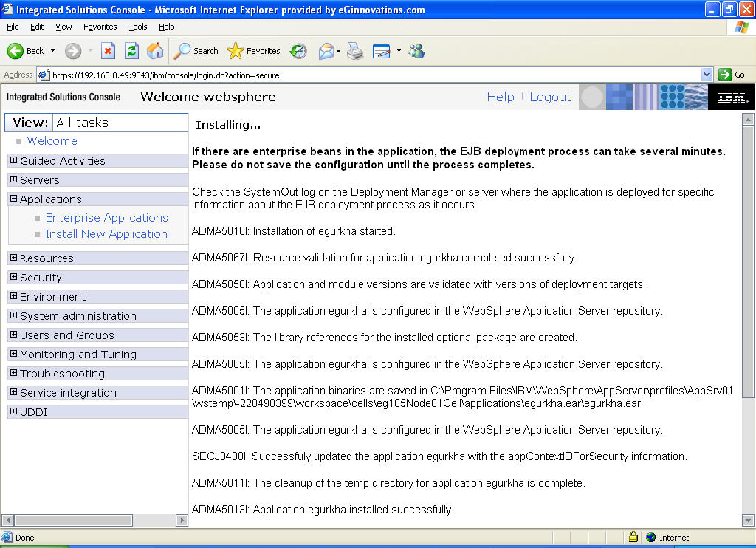
Task: Expand the Servers node
Action: pyautogui.click(x=13, y=179)
